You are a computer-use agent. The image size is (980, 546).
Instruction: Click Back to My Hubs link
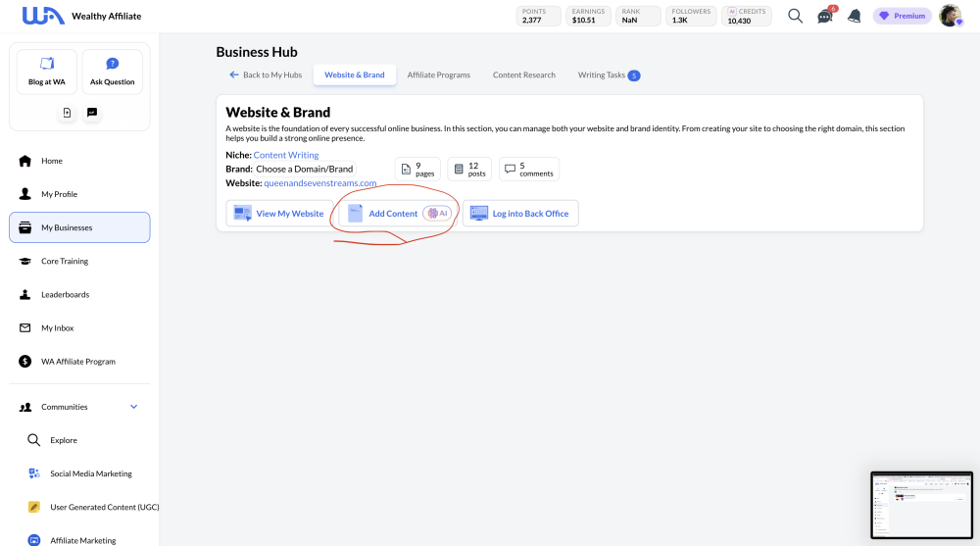pyautogui.click(x=266, y=75)
